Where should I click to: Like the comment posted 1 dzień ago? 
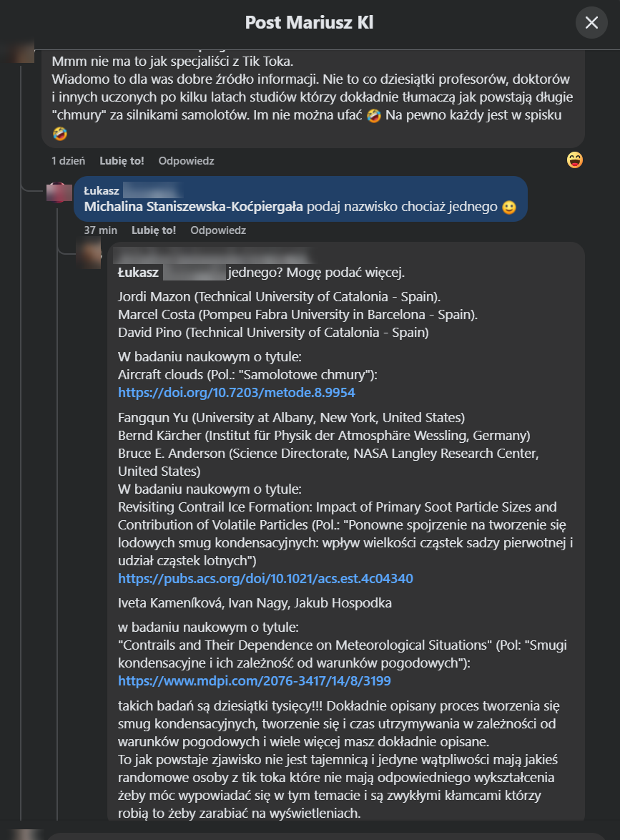[122, 161]
